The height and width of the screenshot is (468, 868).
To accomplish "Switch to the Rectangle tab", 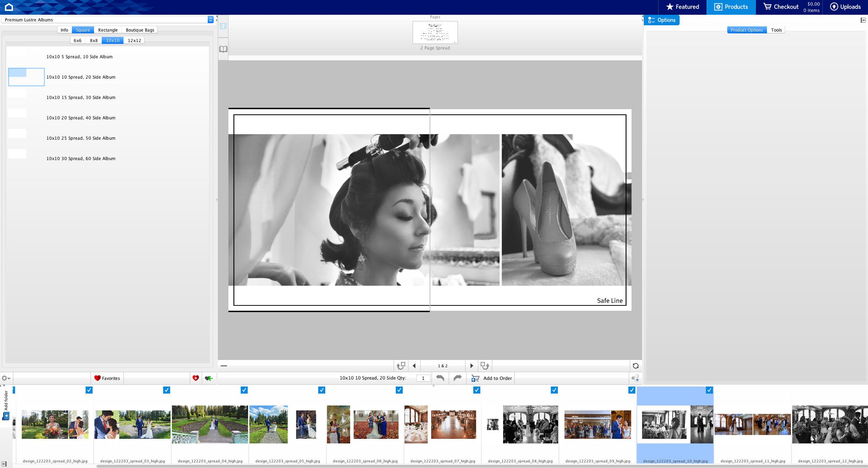I will (x=108, y=30).
